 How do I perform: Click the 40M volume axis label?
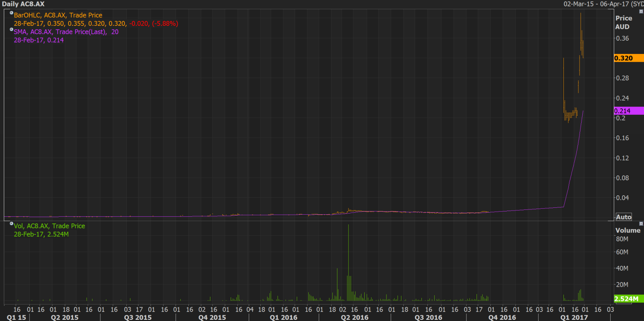pos(622,268)
